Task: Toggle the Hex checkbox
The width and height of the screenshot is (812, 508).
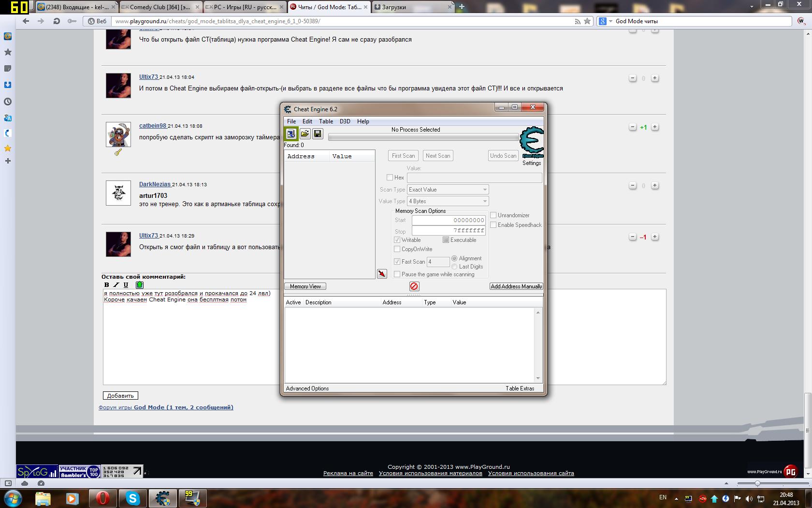Action: coord(390,178)
